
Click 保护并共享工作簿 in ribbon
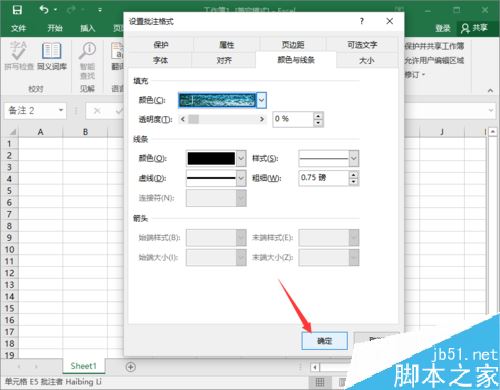point(434,46)
